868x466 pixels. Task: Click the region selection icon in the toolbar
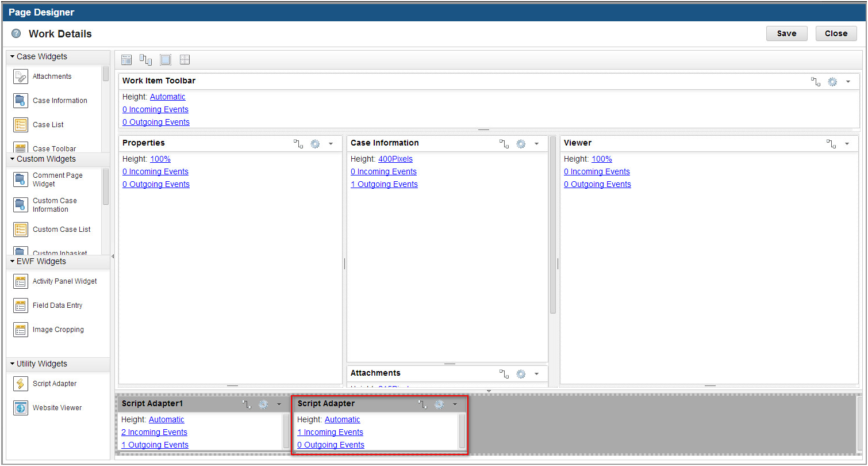166,59
